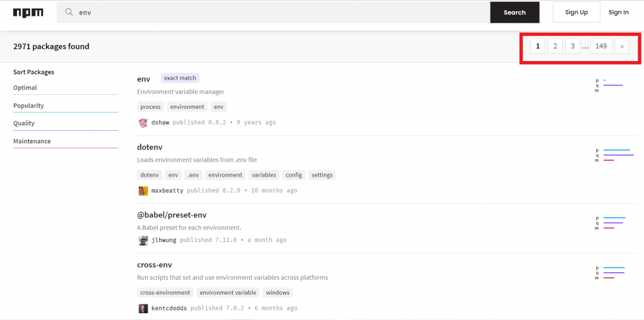The height and width of the screenshot is (320, 644).
Task: Click env package p/q/m score bars
Action: pos(609,86)
